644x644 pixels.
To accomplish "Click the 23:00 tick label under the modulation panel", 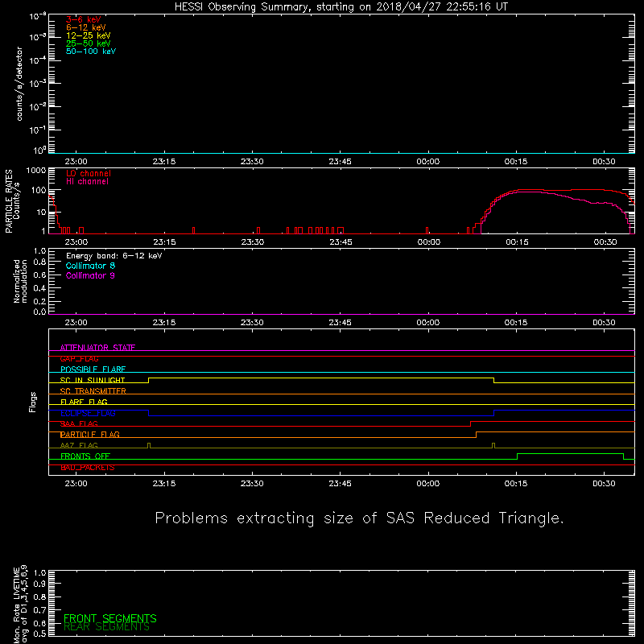I will [76, 323].
